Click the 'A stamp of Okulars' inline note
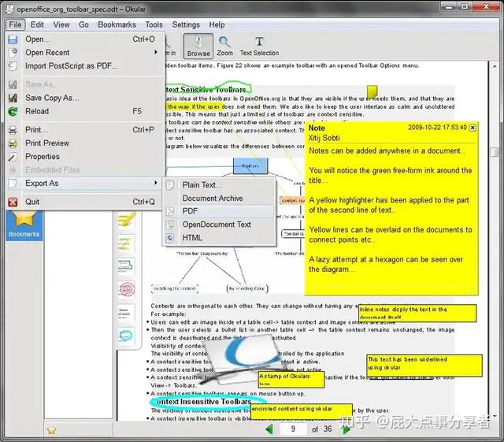The width and height of the screenshot is (504, 442). click(291, 379)
